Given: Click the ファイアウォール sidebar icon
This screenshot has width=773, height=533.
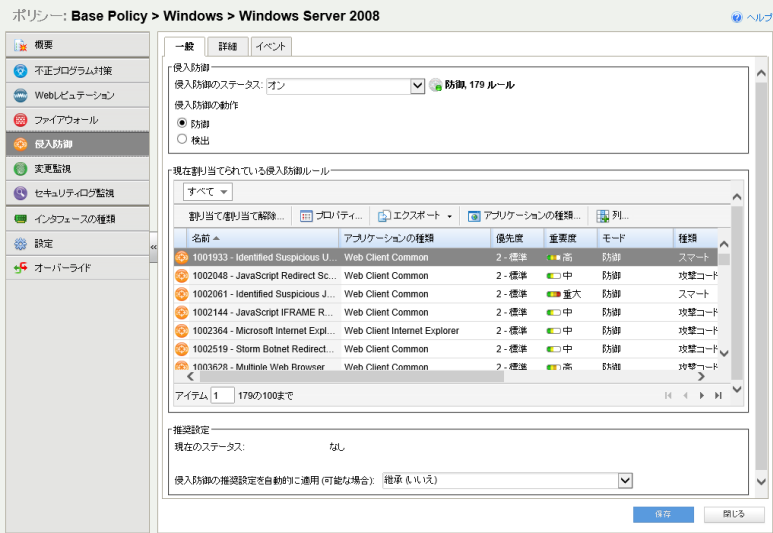Looking at the screenshot, I should click(20, 120).
